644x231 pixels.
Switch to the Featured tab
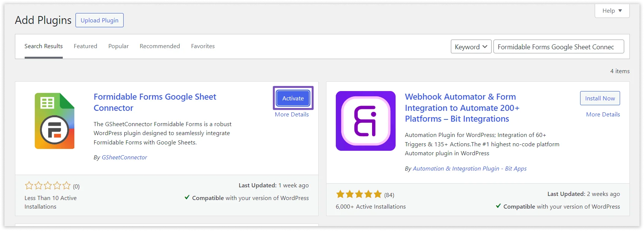(x=85, y=46)
